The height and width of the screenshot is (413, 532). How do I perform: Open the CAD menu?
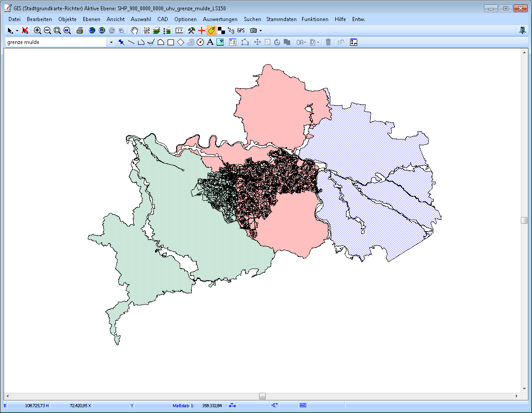pyautogui.click(x=163, y=19)
